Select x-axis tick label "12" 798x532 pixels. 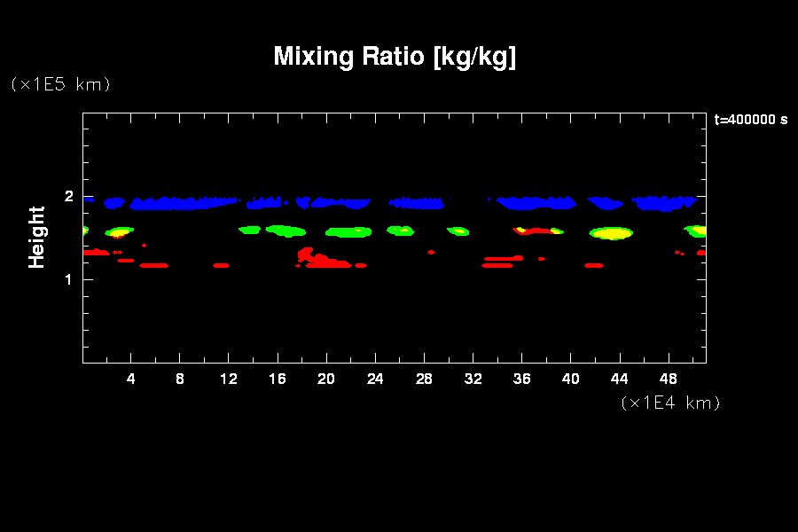click(x=229, y=379)
